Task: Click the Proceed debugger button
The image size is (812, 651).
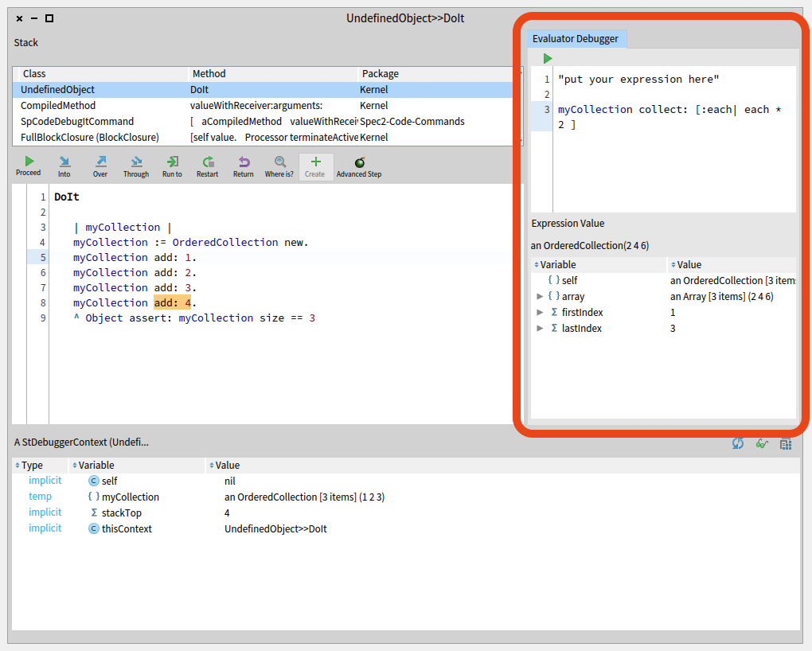Action: pos(29,166)
